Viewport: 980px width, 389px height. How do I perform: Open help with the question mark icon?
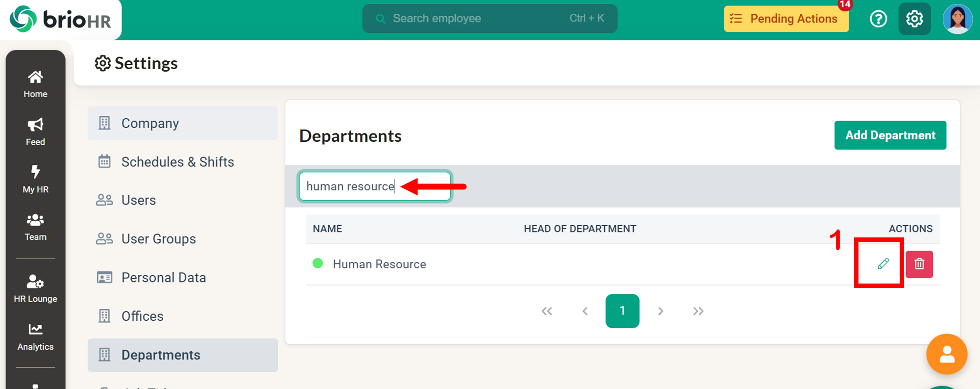click(x=878, y=19)
